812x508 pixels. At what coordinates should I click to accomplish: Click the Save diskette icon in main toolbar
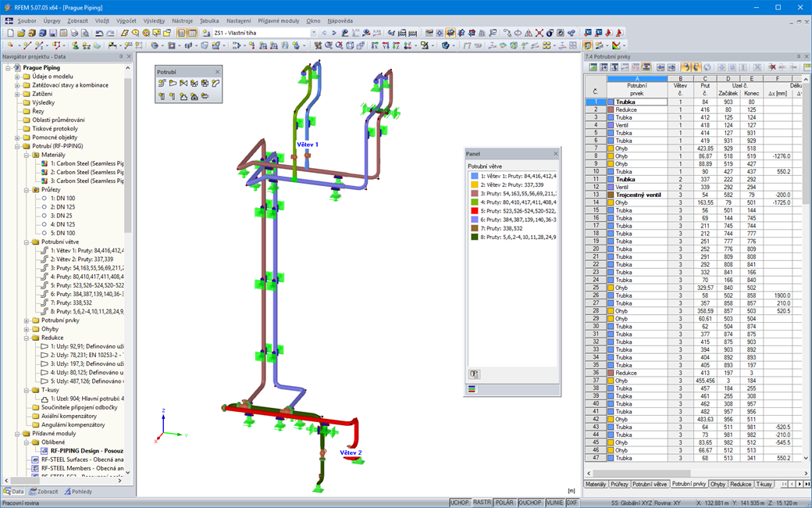53,33
